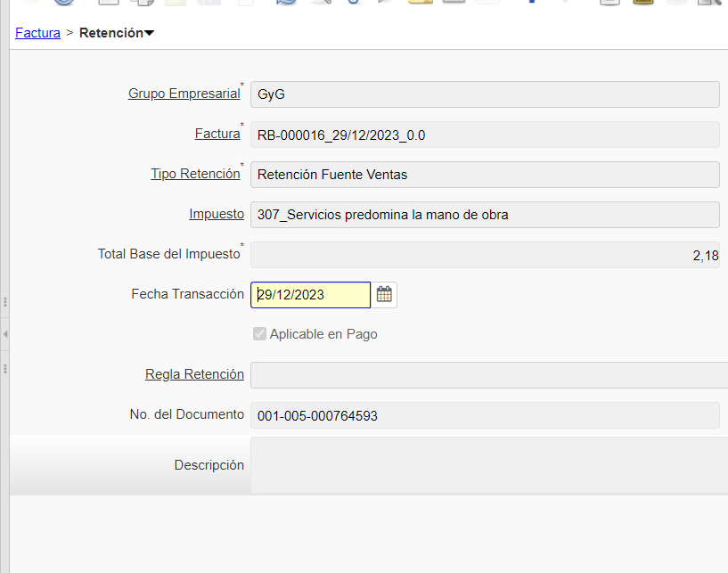Go back to Factura via breadcrumb link
The image size is (728, 573).
pos(37,33)
